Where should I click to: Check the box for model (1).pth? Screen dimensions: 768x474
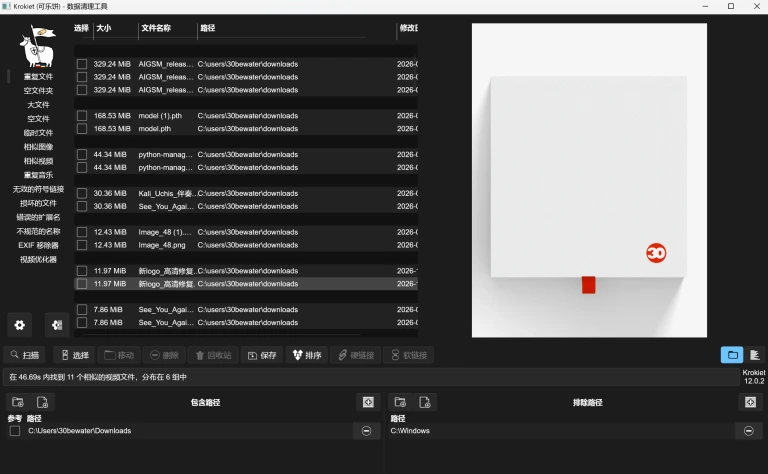[x=82, y=116]
